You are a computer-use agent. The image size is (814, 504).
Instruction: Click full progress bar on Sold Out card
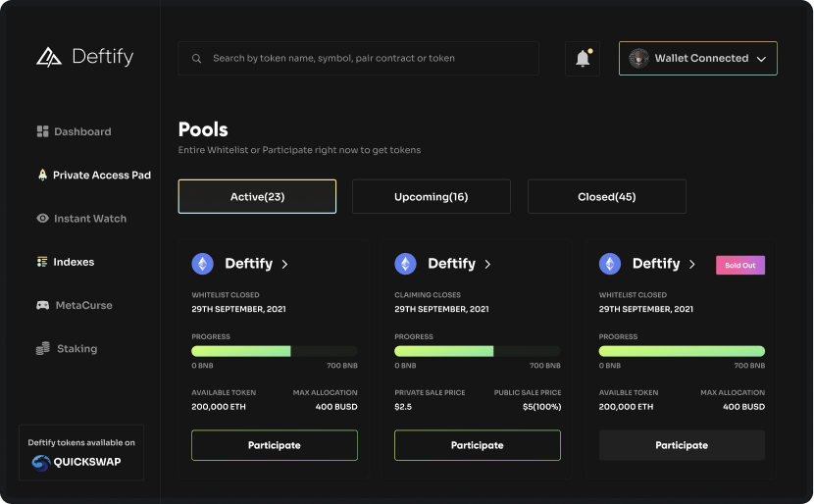pos(682,351)
